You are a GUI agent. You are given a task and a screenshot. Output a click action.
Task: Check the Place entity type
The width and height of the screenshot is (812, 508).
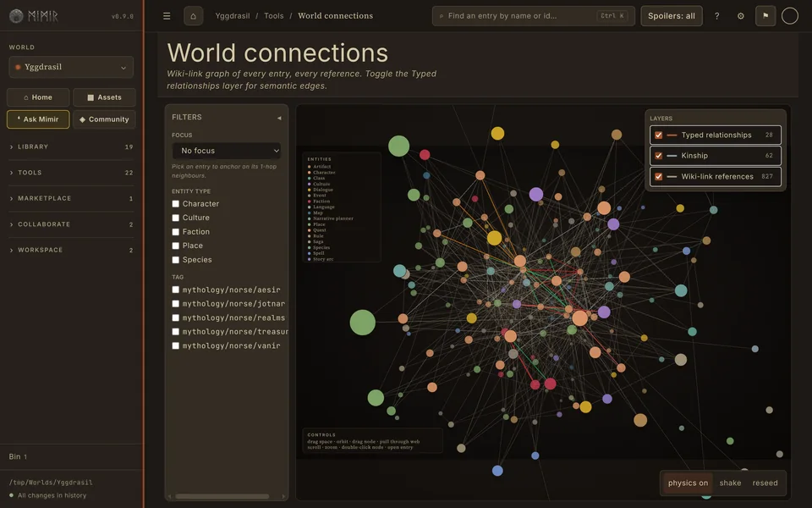[x=176, y=246]
